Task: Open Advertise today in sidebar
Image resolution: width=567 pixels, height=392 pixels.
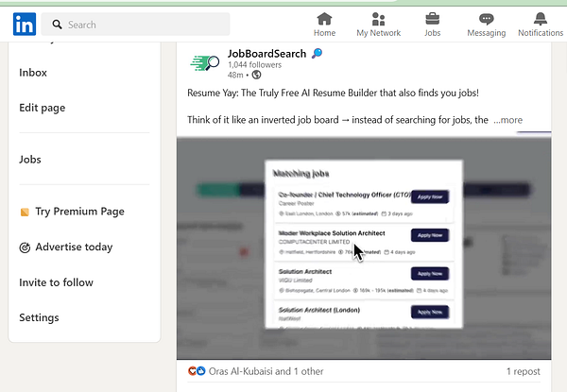Action: point(74,247)
